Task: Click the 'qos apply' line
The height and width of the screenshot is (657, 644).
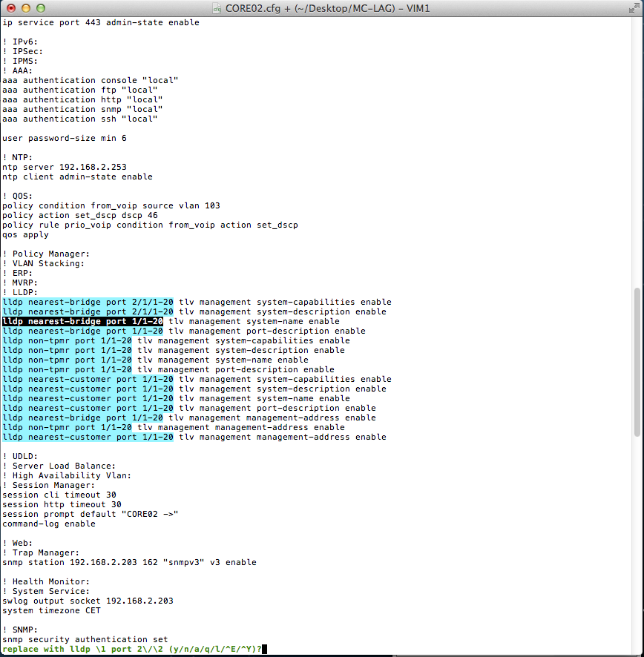Action: (25, 235)
